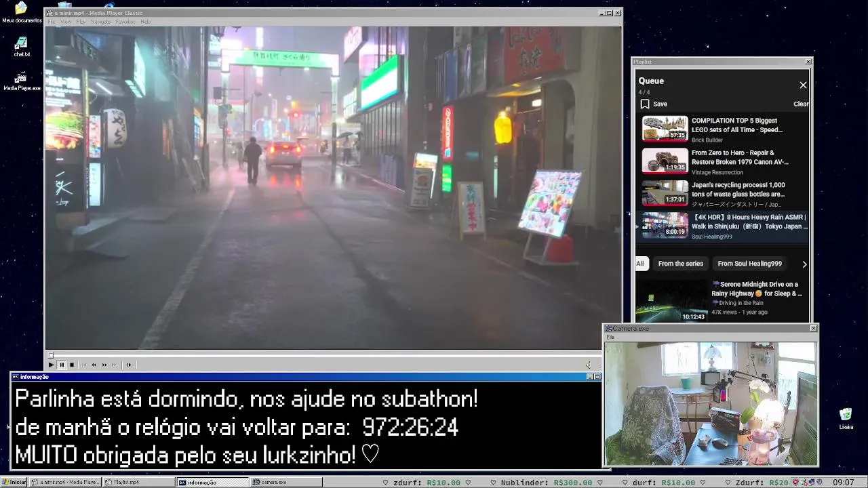
Task: Mute audio with the speaker icon
Action: tap(589, 365)
